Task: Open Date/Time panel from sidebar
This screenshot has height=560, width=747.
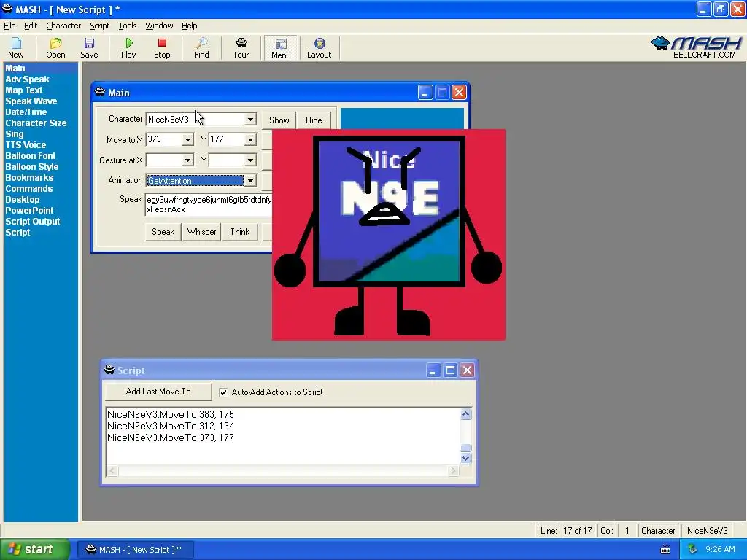Action: coord(26,112)
